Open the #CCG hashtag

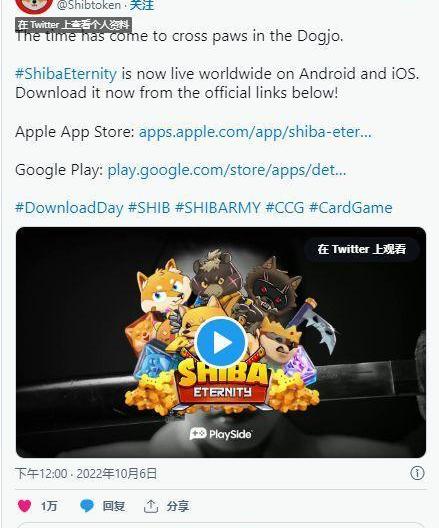(285, 207)
